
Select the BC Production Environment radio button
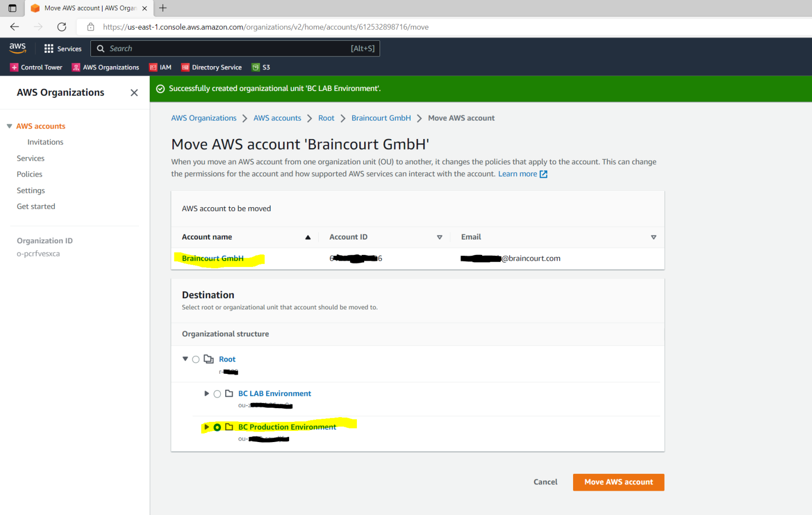point(217,427)
